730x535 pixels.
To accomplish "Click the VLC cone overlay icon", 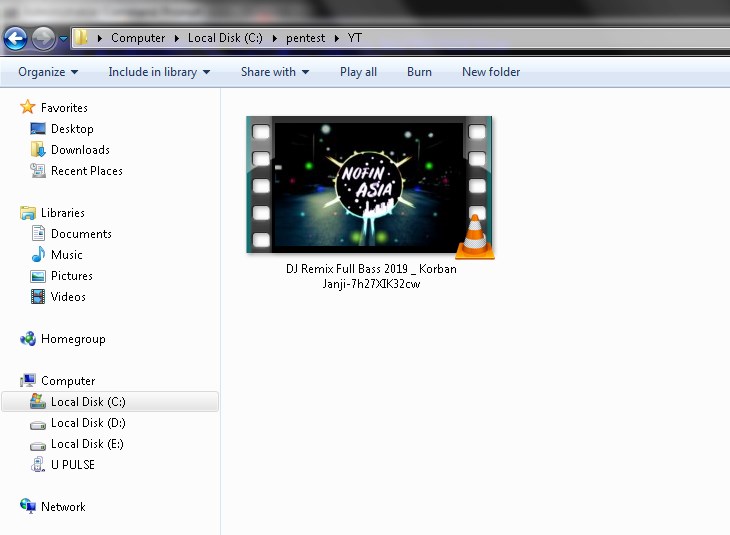I will pos(475,237).
